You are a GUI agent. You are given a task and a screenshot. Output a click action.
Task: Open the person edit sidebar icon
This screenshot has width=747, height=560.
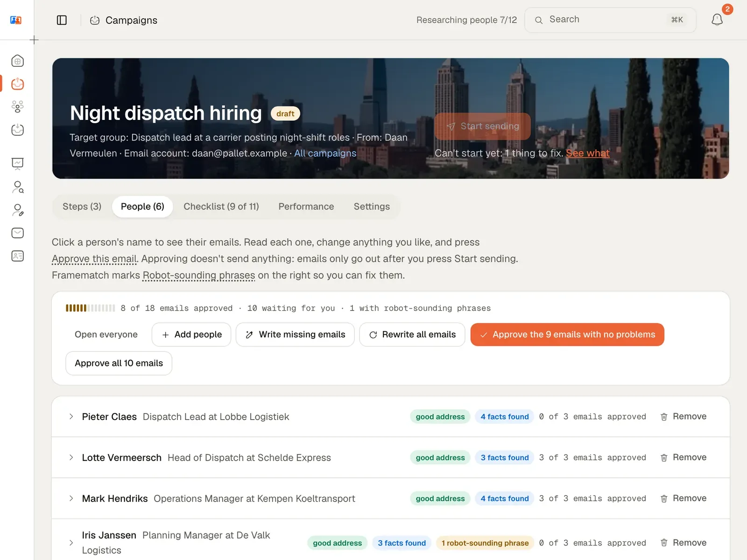coord(17,210)
